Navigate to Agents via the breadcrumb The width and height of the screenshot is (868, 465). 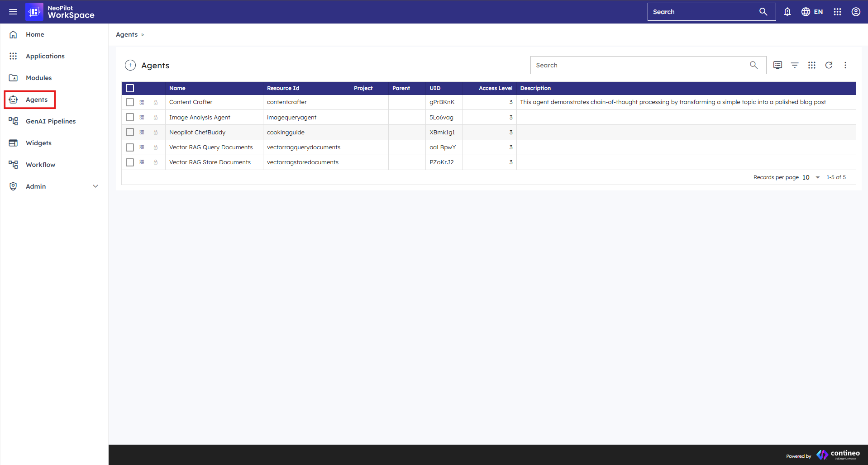click(x=126, y=34)
